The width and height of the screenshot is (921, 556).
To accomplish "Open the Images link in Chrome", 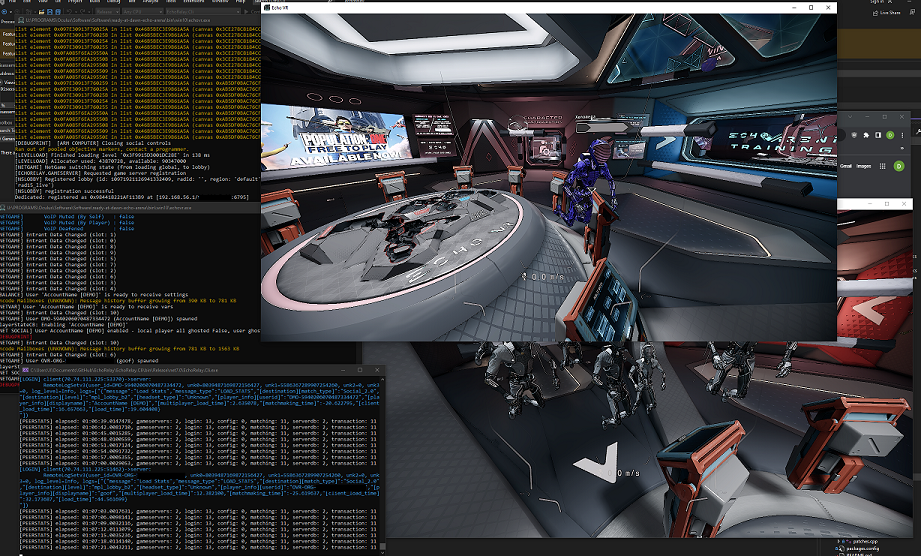I will point(863,166).
